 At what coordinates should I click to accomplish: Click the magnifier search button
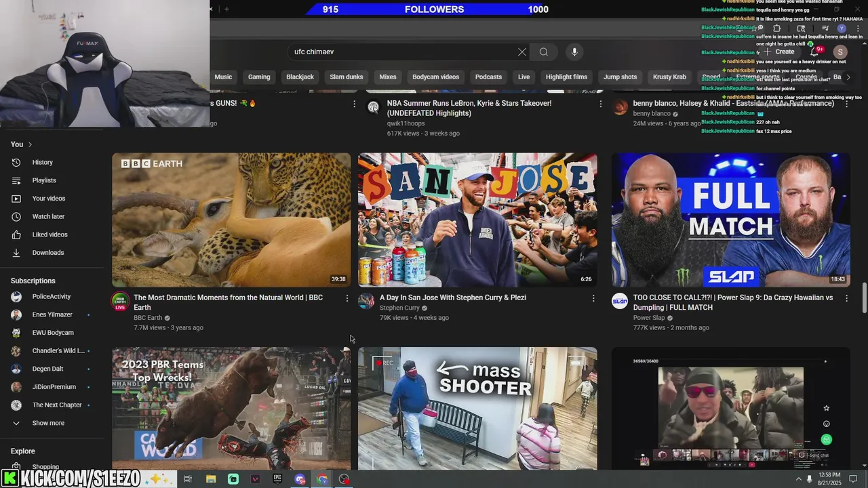[544, 52]
